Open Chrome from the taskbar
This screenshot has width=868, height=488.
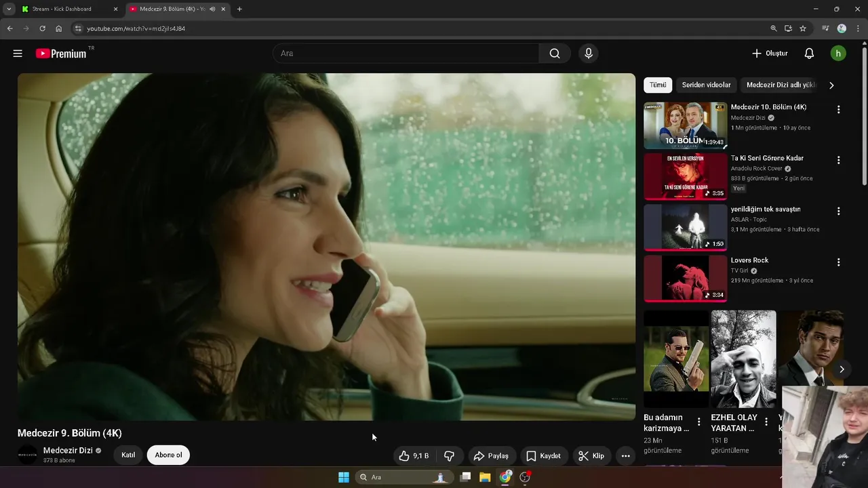pos(505,477)
